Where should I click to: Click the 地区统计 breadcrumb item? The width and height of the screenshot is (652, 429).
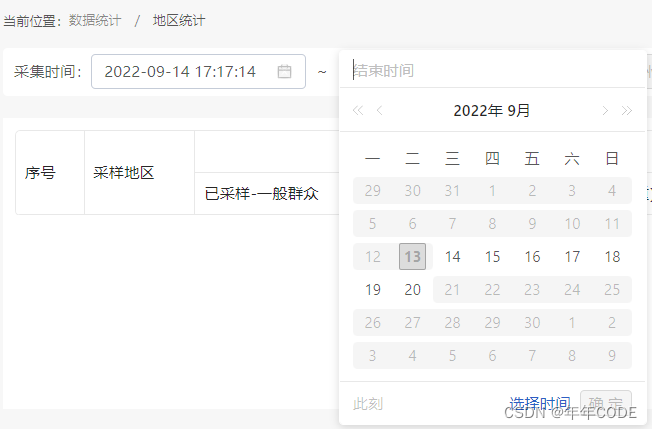(179, 20)
